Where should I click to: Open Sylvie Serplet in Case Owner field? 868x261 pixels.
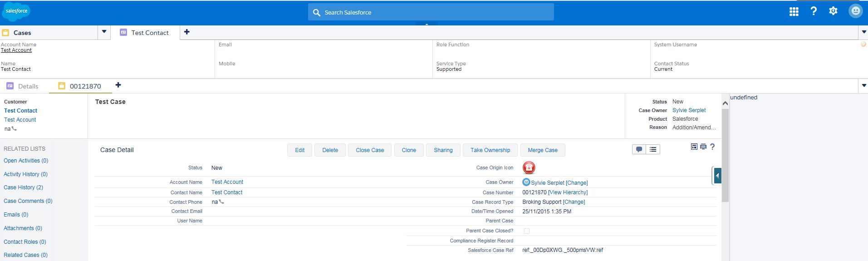point(548,183)
